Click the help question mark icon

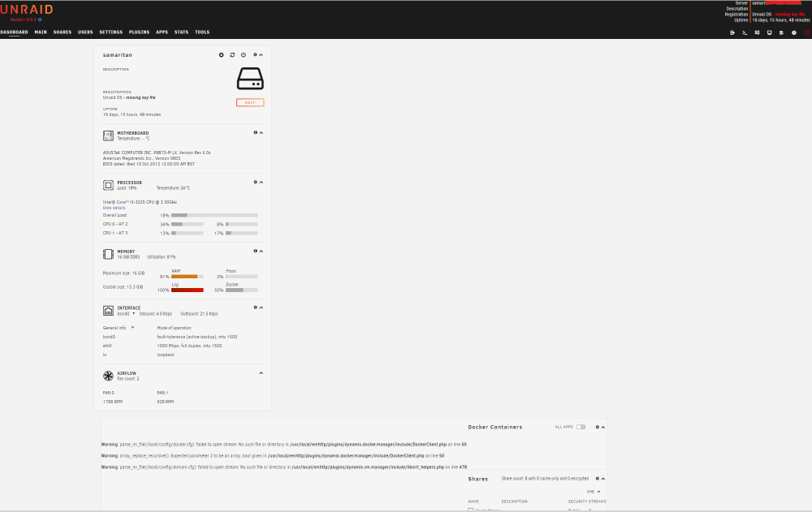coord(794,32)
